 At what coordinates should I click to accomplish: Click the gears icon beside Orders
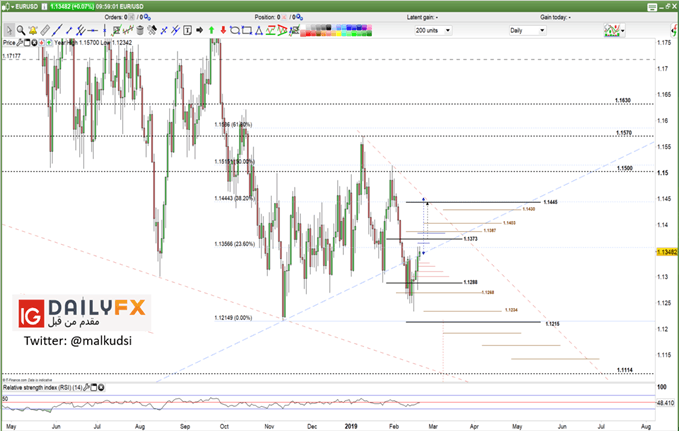147,17
